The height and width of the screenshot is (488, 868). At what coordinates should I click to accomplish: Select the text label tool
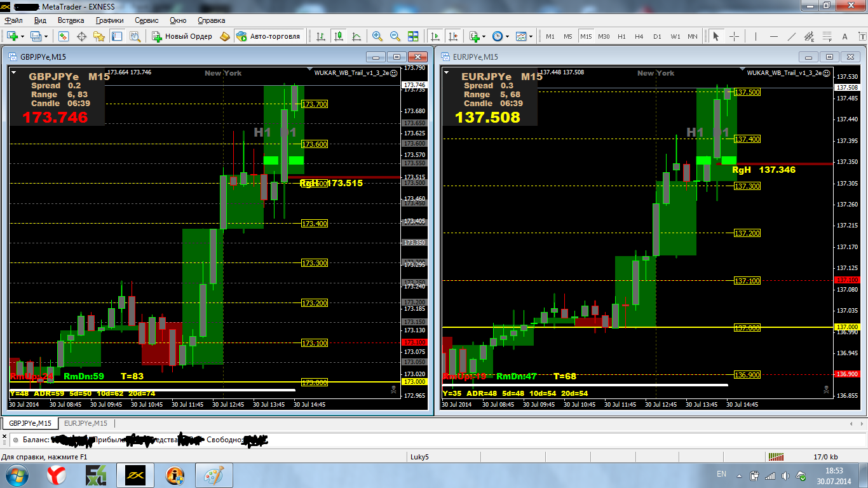(862, 36)
